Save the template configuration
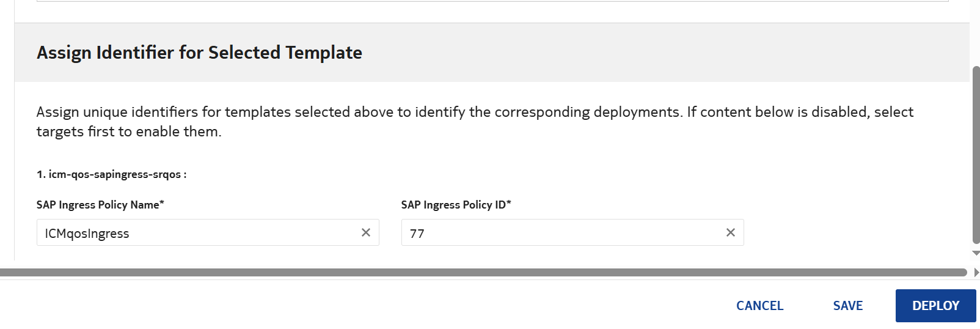 [x=847, y=306]
